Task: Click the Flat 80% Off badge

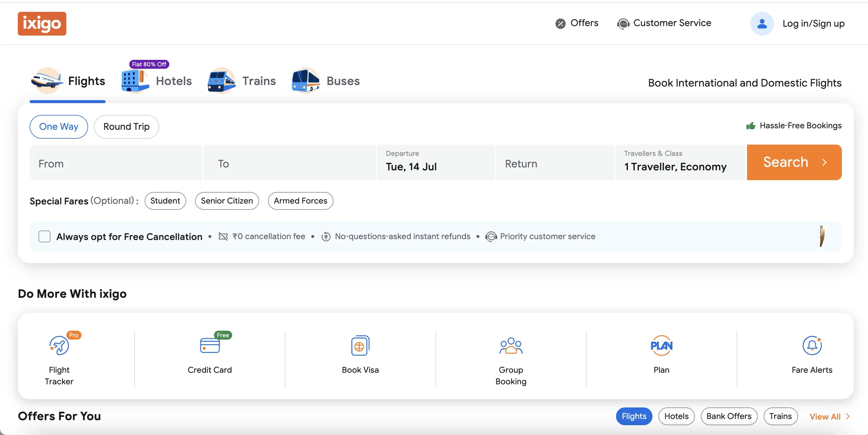Action: [x=149, y=64]
